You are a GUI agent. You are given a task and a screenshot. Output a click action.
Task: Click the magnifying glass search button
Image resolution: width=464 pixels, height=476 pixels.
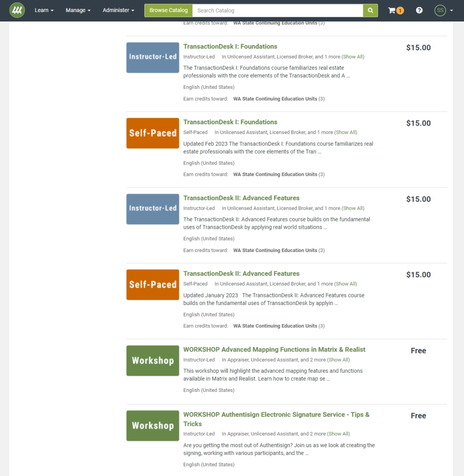[370, 10]
